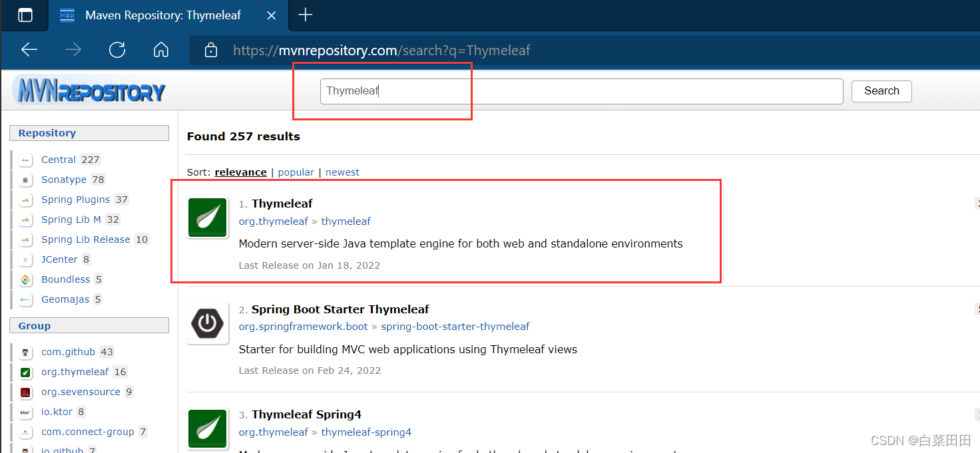Open the thymeleaf artifact link in result 1
This screenshot has height=453, width=980.
tap(346, 222)
